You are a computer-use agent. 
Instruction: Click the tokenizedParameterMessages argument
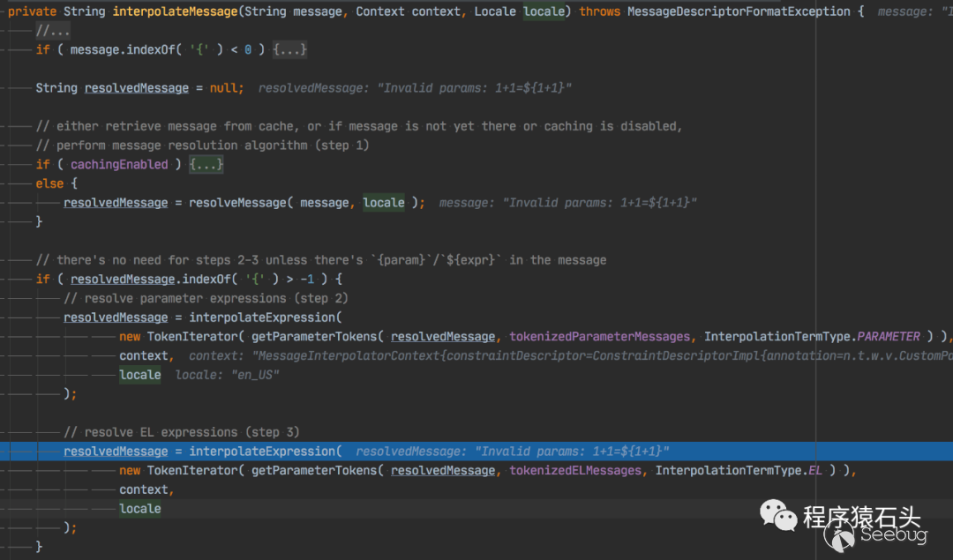pyautogui.click(x=600, y=337)
